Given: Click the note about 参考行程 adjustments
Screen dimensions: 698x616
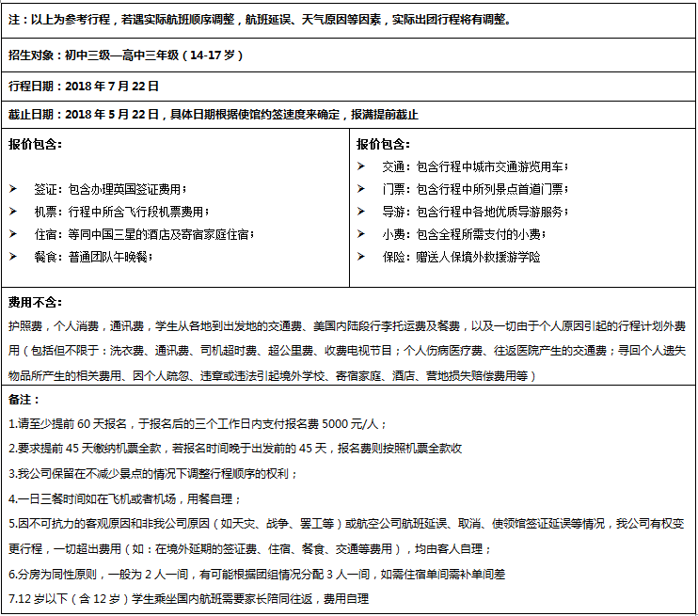Looking at the screenshot, I should [260, 20].
